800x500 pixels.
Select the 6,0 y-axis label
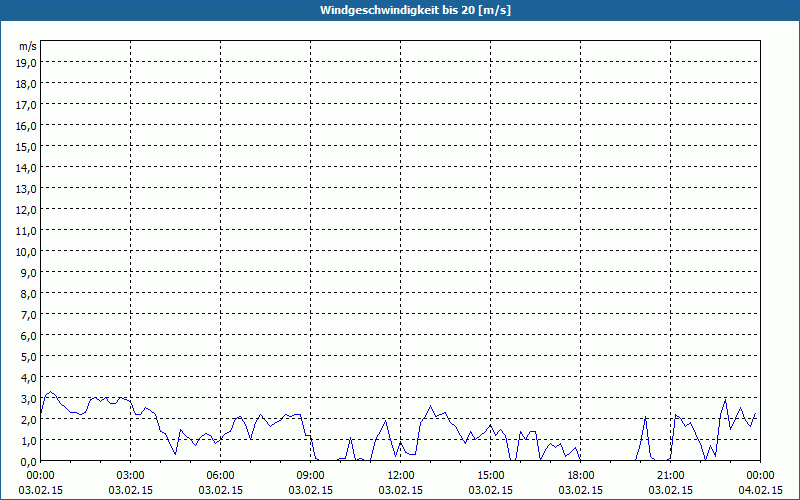point(29,336)
